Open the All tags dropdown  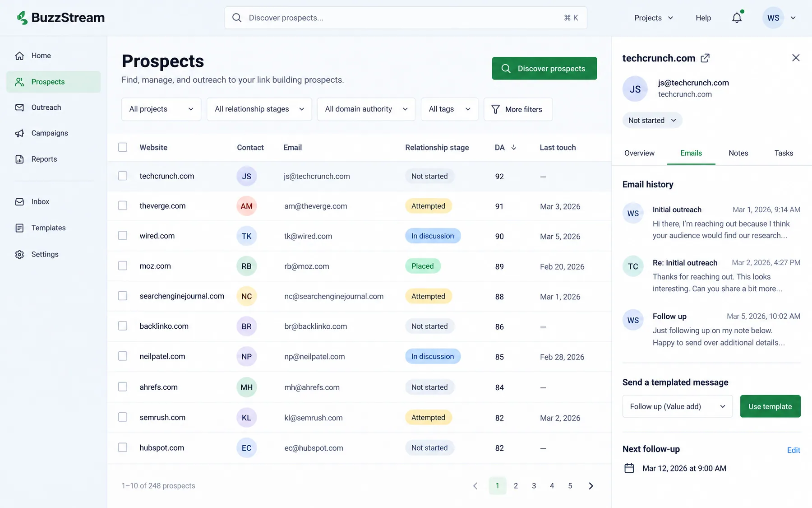449,109
